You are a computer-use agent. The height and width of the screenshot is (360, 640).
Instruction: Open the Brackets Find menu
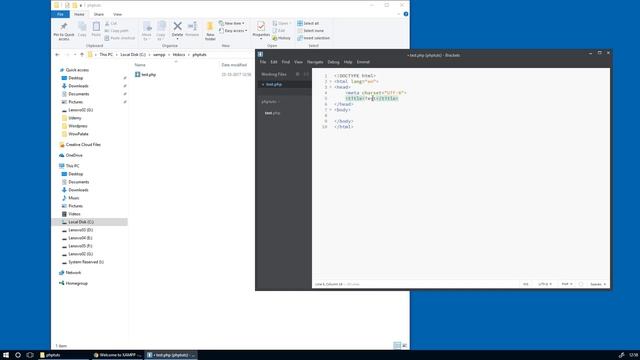286,62
